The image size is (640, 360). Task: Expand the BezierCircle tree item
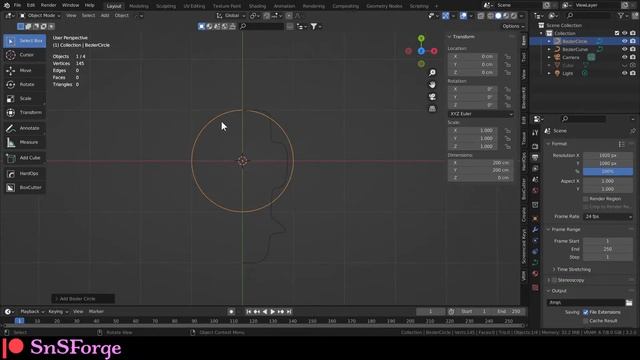[x=549, y=42]
